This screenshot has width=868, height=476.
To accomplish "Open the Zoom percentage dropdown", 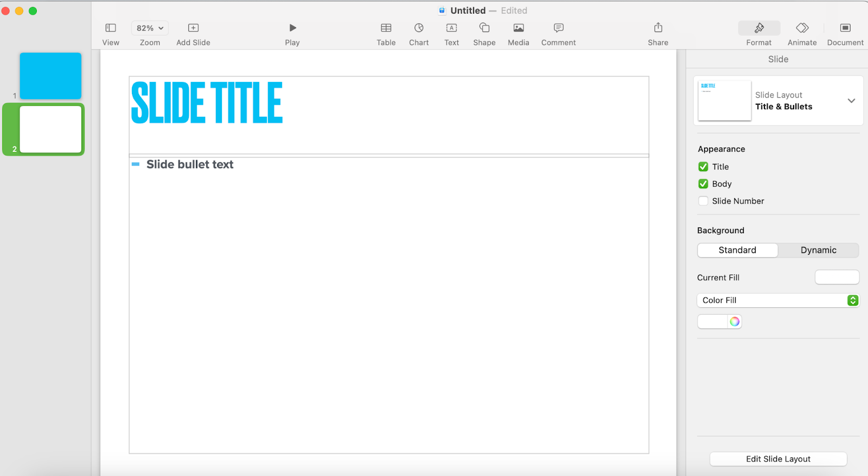I will click(150, 28).
